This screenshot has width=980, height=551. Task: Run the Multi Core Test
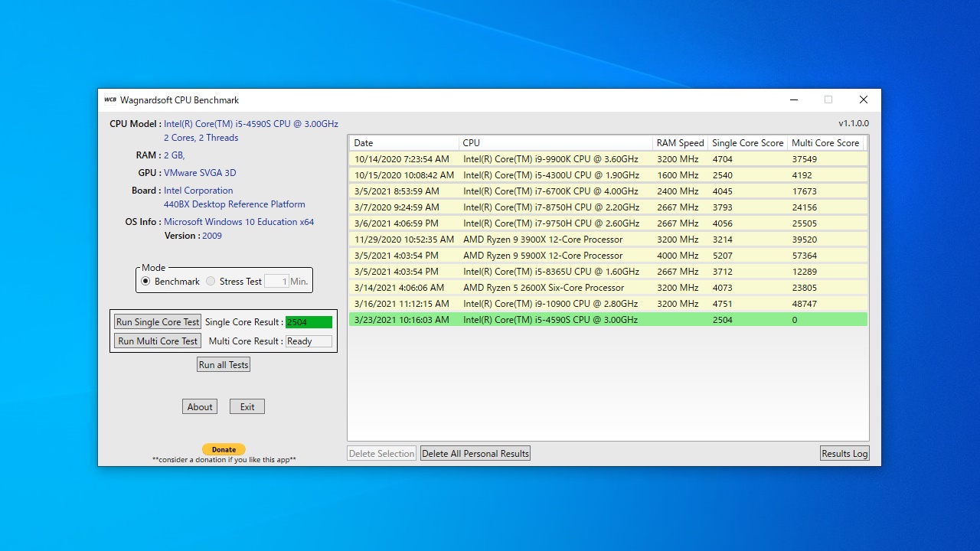click(x=158, y=341)
